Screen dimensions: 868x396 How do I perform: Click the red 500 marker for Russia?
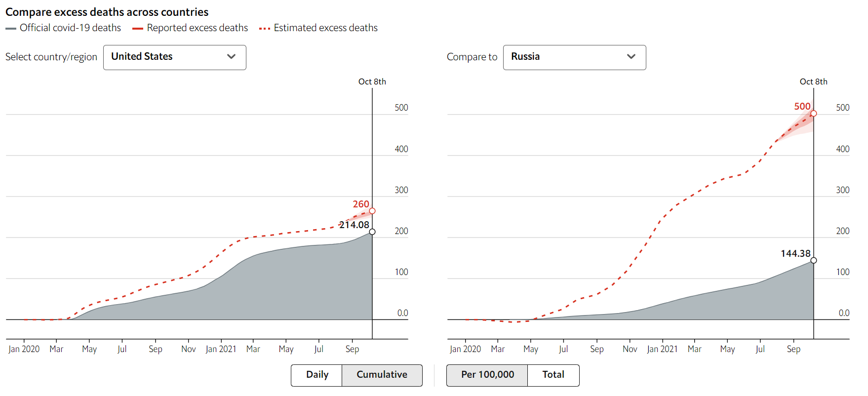click(814, 114)
